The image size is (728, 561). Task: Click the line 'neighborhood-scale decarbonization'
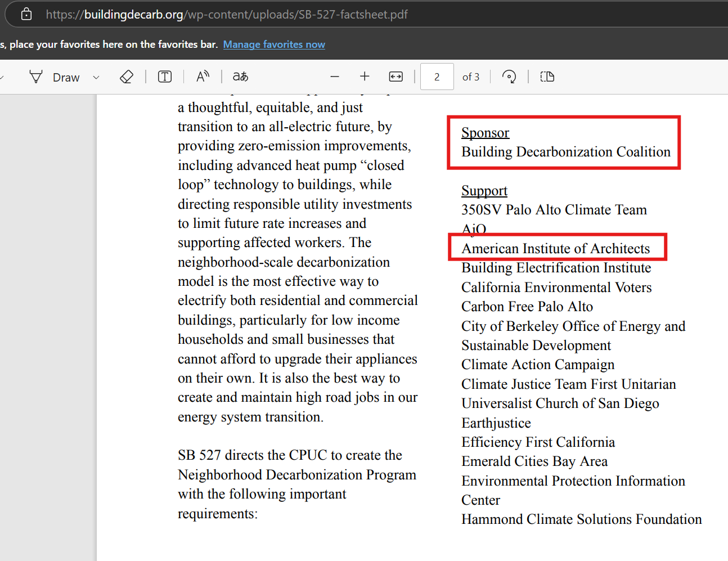(284, 262)
